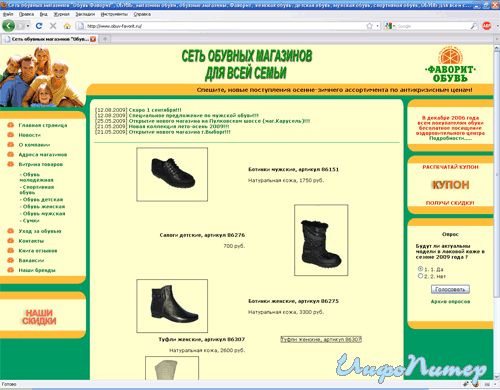Close the current tab with red X
Viewport: 500px width, 390px height.
click(x=93, y=39)
